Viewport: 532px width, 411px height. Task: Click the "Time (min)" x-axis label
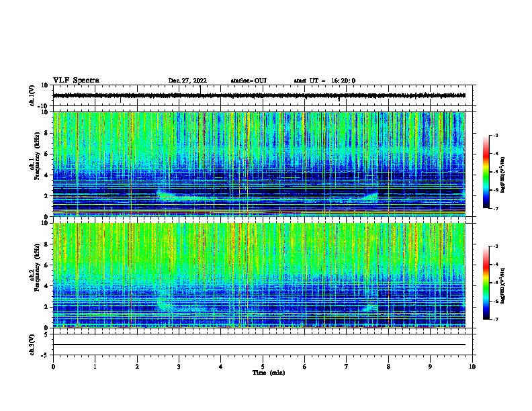tap(269, 373)
